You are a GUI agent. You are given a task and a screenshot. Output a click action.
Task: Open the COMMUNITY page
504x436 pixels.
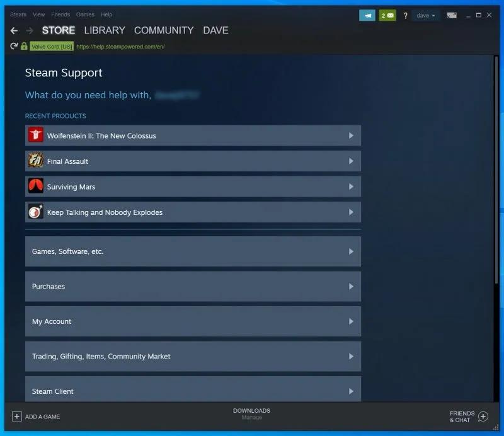click(x=164, y=30)
